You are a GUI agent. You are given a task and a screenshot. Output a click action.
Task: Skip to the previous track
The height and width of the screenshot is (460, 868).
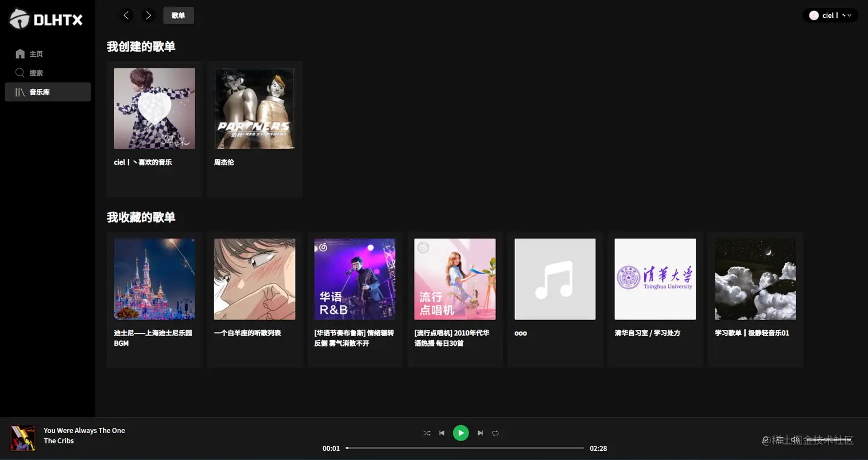(441, 433)
